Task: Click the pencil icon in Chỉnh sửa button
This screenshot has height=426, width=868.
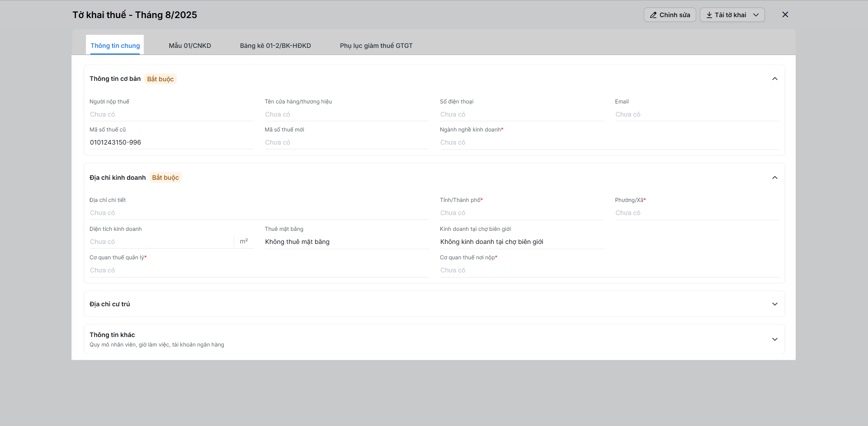Action: point(653,15)
